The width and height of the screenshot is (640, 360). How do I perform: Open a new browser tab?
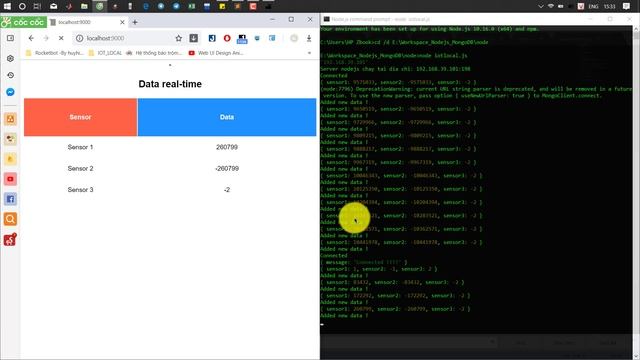click(135, 22)
